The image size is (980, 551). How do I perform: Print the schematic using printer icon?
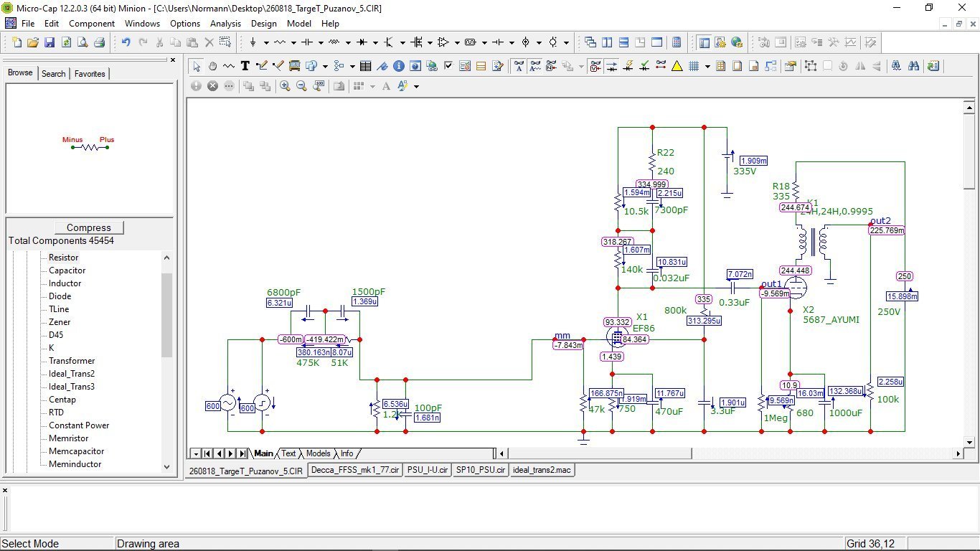tap(100, 42)
